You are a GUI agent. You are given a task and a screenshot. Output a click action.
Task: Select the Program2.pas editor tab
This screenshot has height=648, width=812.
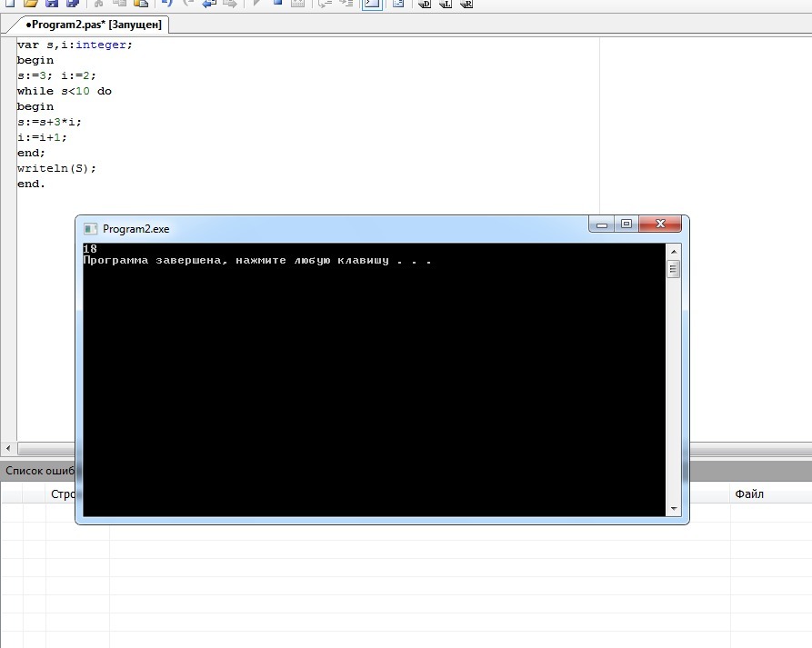point(94,25)
